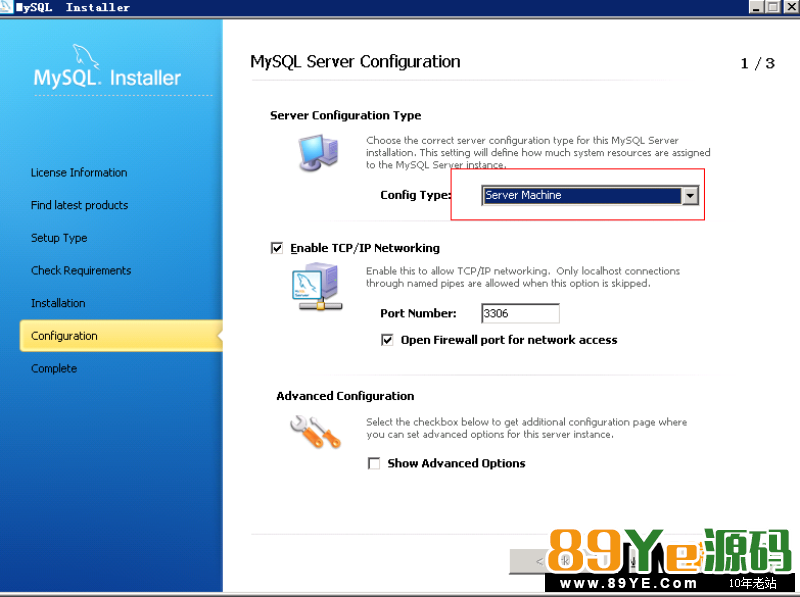800x597 pixels.
Task: Open the Config Type dropdown arrow
Action: coord(690,195)
